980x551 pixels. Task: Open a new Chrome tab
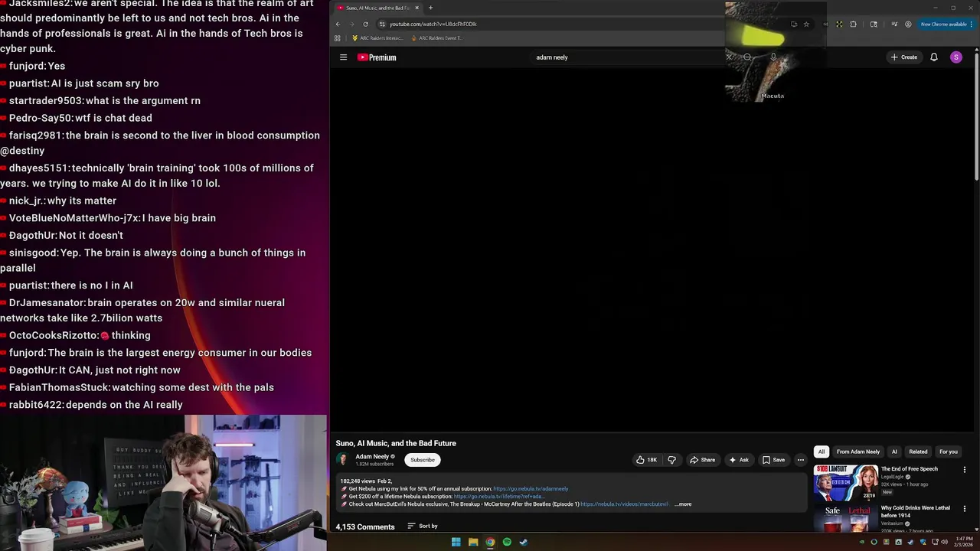[430, 8]
